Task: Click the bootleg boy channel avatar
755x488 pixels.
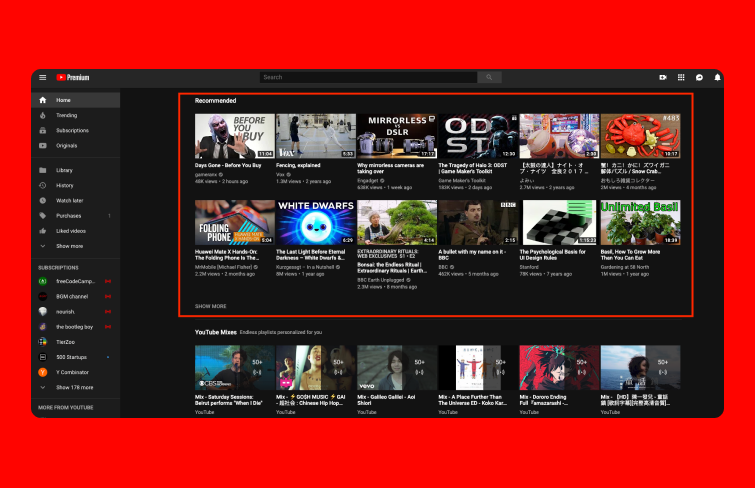Action: [43, 327]
